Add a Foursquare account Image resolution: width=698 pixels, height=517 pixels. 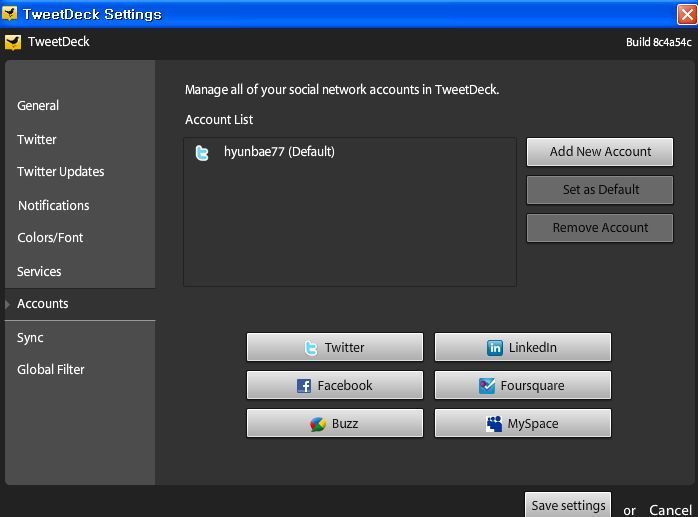pyautogui.click(x=523, y=385)
